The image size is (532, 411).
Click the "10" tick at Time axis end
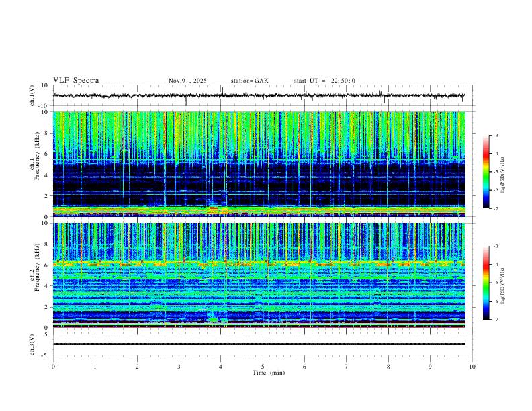coord(472,367)
